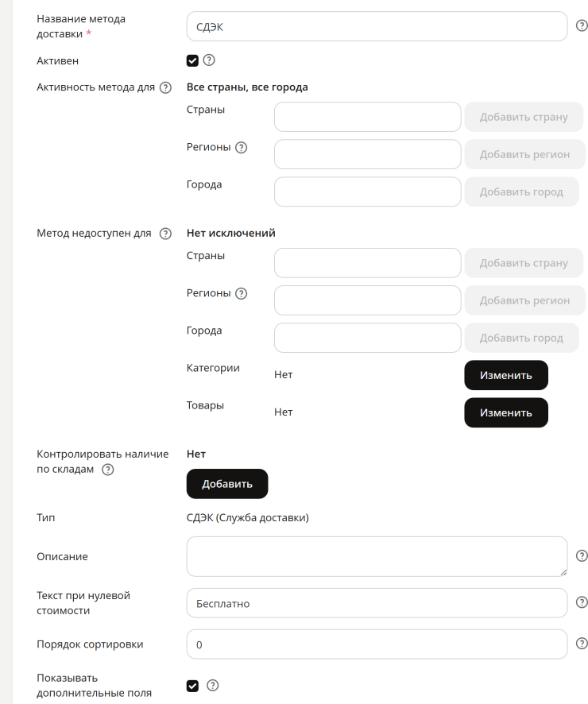Screen dimensions: 588x704
Task: Click text СДЭК (Служба доставки)
Action: point(248,518)
